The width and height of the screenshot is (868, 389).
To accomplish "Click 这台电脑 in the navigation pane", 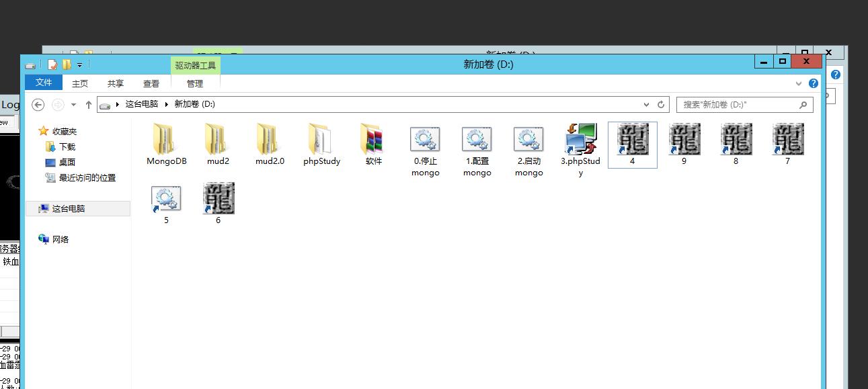I will coord(69,209).
